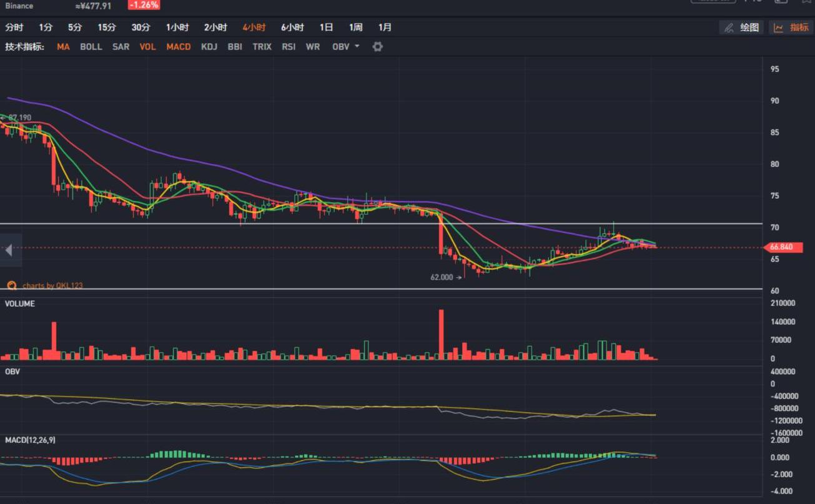Toggle the MA indicator
This screenshot has width=815, height=504.
[63, 47]
